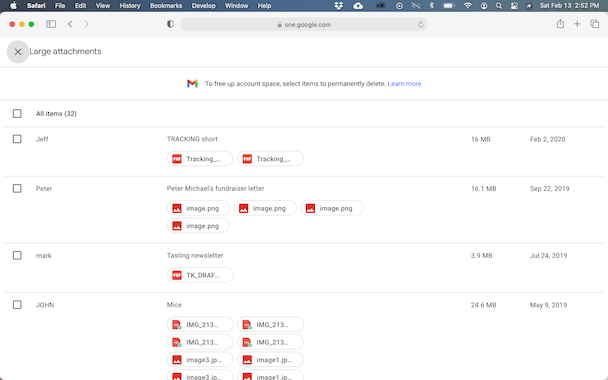Viewport: 608px width, 380px height.
Task: Click Peter Michael's fundraiser letter subject
Action: [x=215, y=188]
